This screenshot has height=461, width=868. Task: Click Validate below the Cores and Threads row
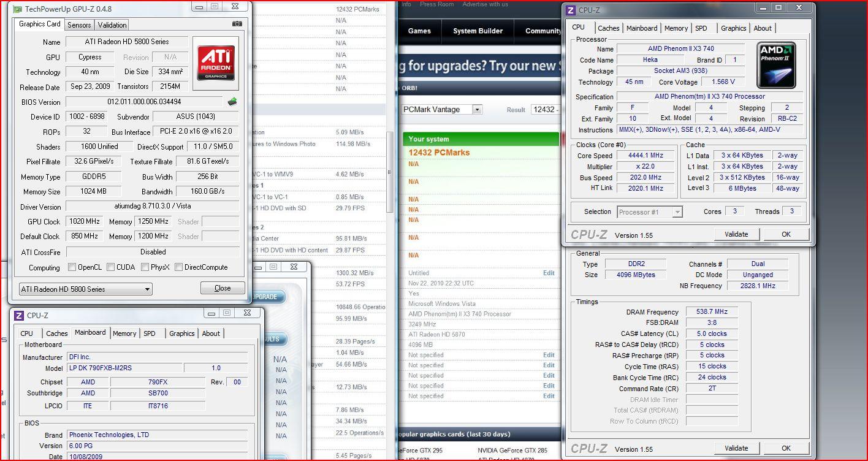click(736, 234)
